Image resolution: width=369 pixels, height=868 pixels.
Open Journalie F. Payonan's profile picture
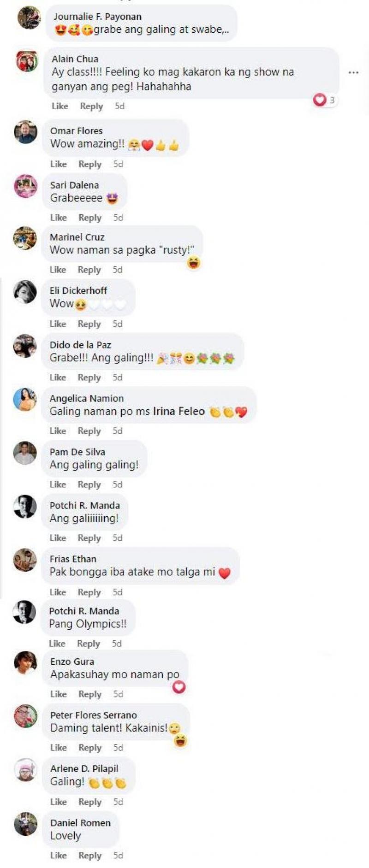tap(29, 18)
